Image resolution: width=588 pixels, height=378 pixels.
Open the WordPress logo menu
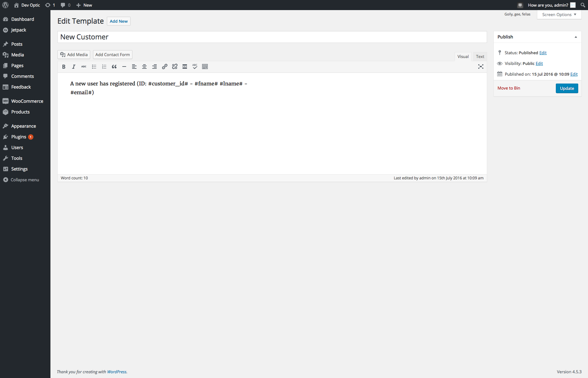pyautogui.click(x=5, y=5)
